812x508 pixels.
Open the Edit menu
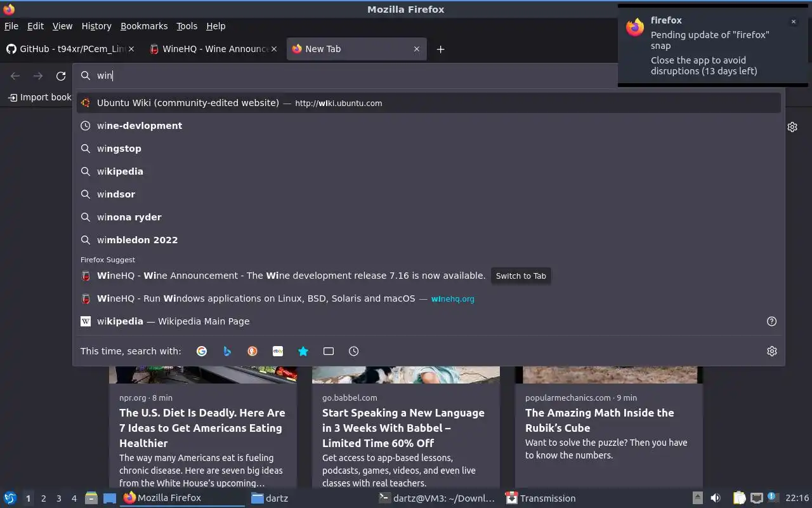(x=36, y=26)
